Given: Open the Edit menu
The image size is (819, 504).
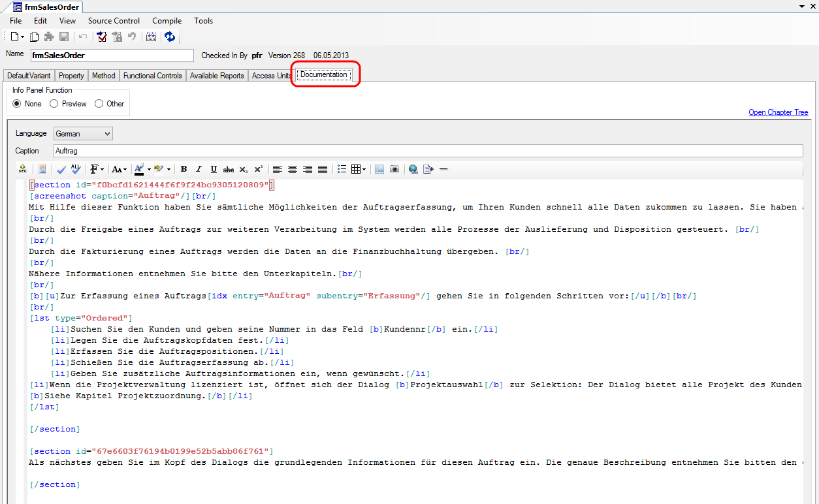Looking at the screenshot, I should click(40, 21).
